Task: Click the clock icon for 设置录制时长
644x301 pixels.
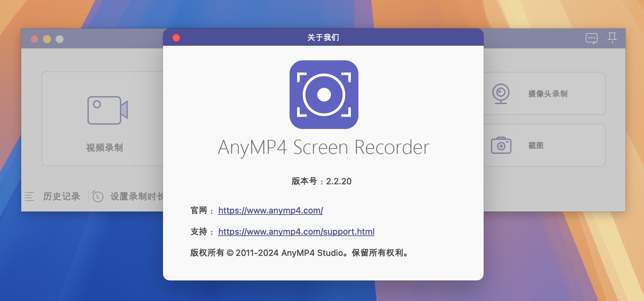Action: [97, 197]
